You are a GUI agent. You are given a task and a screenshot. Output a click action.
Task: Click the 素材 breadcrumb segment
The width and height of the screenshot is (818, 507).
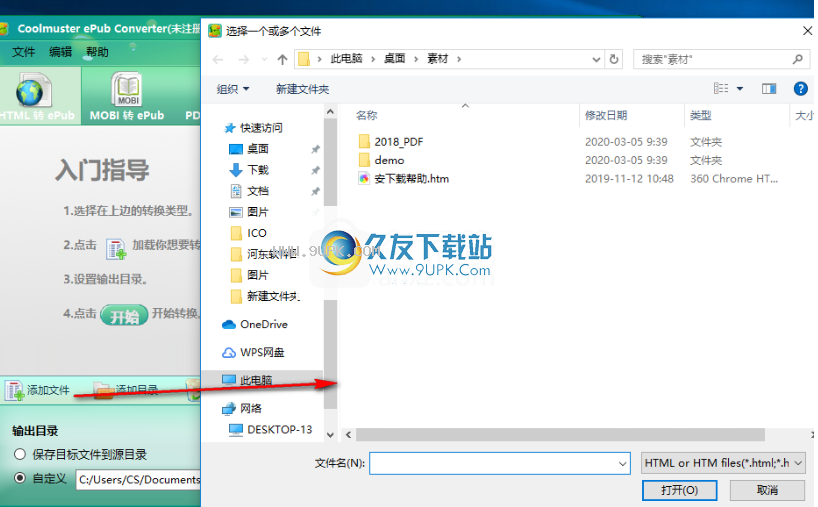pyautogui.click(x=438, y=59)
